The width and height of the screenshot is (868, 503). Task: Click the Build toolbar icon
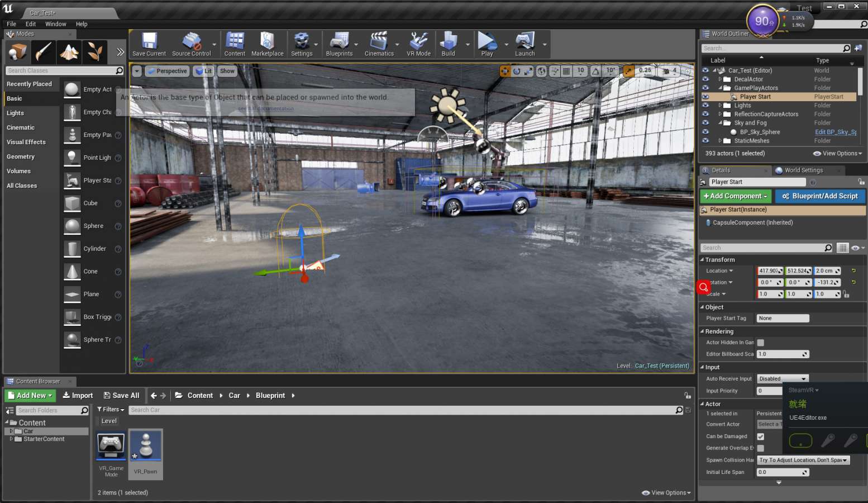click(448, 45)
